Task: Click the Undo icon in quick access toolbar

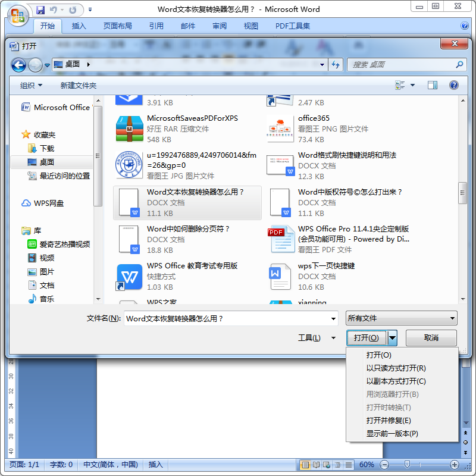Action: tap(54, 10)
